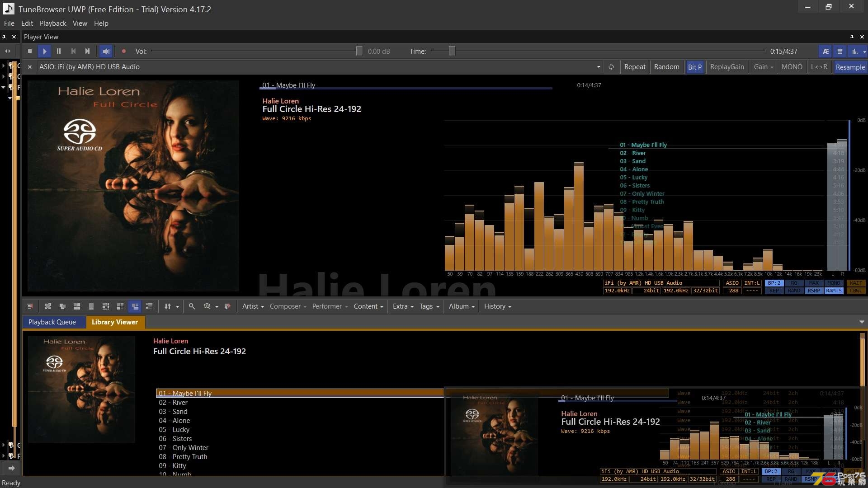Open the Help menu

pos(101,23)
